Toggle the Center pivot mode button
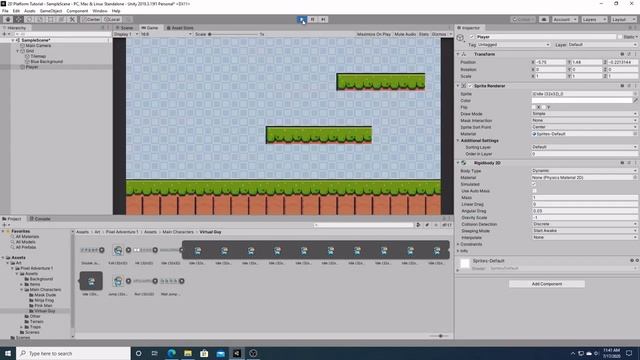Screen dimensions: 640x360 91,19
